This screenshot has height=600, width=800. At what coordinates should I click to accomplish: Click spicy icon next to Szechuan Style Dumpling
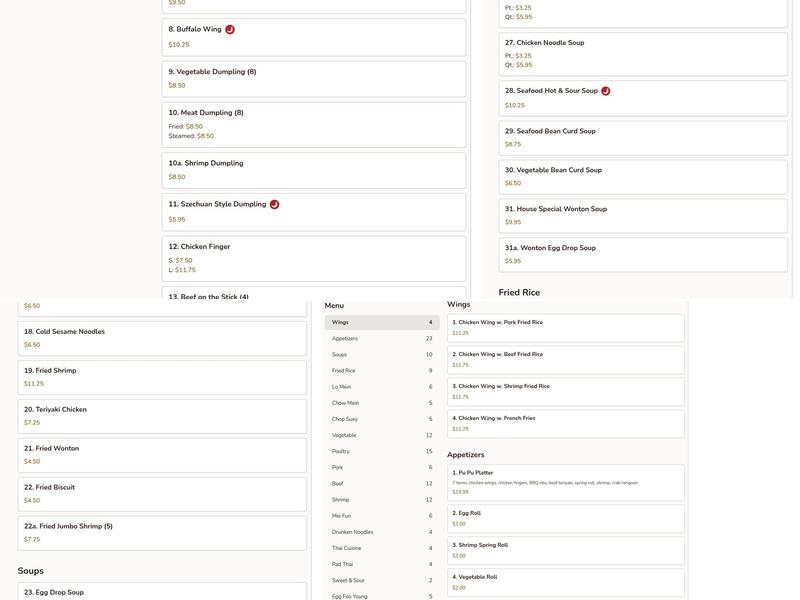(x=274, y=205)
